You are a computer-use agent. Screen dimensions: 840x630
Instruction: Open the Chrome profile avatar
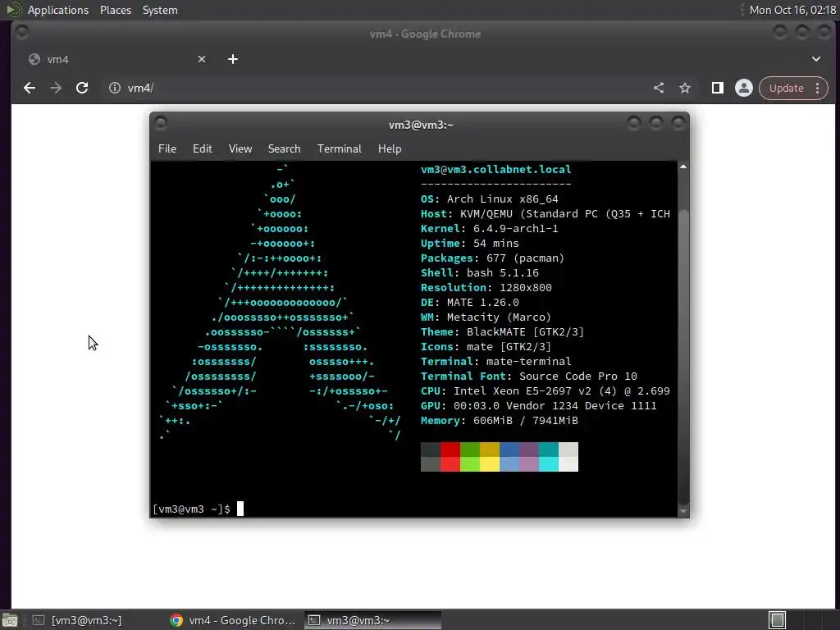coord(743,88)
